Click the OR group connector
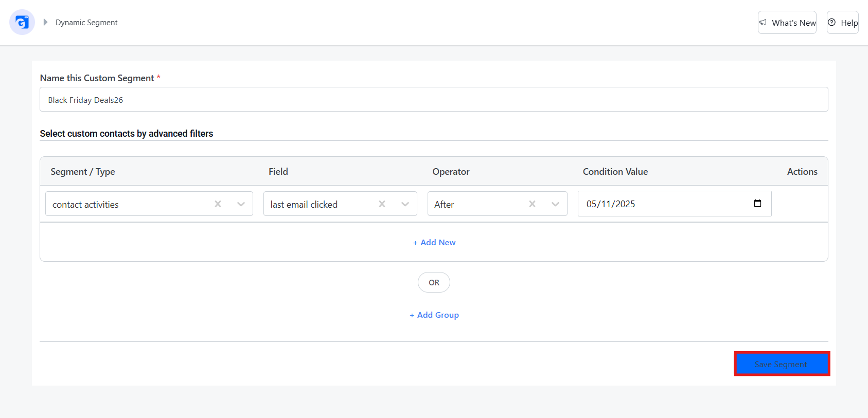Viewport: 868px width, 418px height. (434, 282)
